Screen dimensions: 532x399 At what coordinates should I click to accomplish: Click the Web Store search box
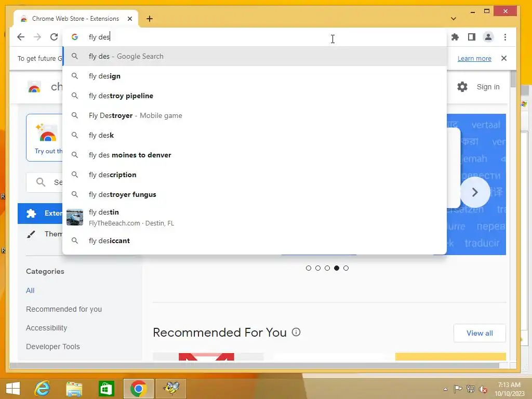[x=45, y=182]
